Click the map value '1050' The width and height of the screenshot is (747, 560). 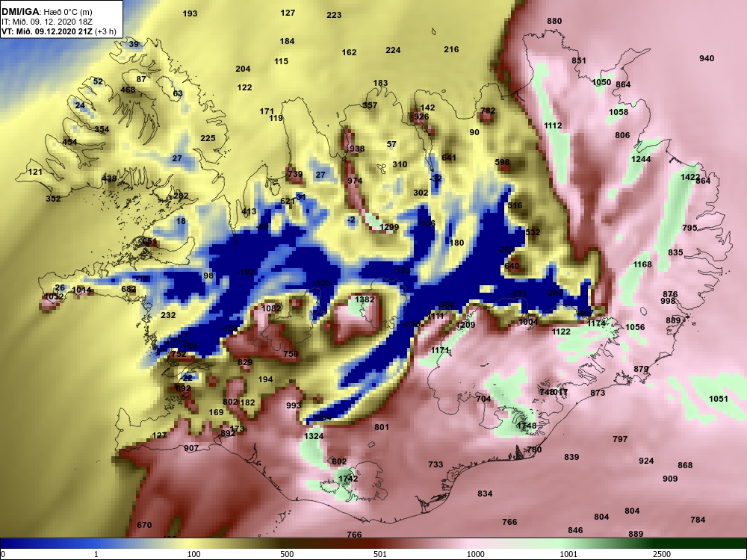click(x=601, y=82)
